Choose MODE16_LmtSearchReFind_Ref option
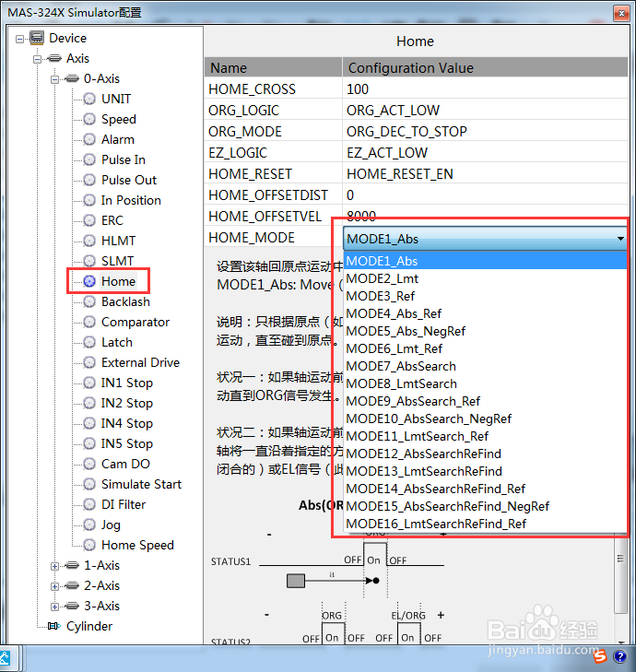The height and width of the screenshot is (672, 636). [x=485, y=524]
